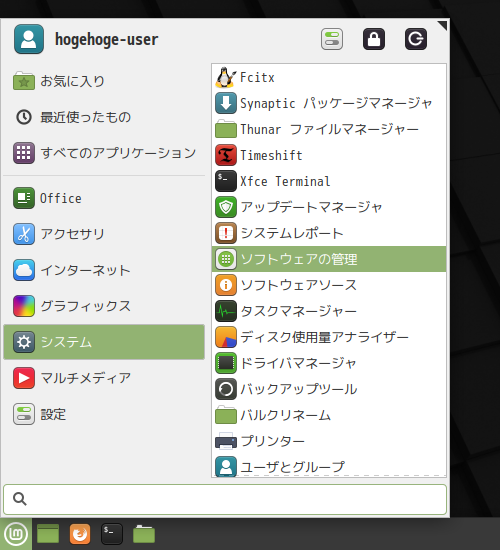Open Firefox from the taskbar
This screenshot has height=550, width=500.
[80, 534]
